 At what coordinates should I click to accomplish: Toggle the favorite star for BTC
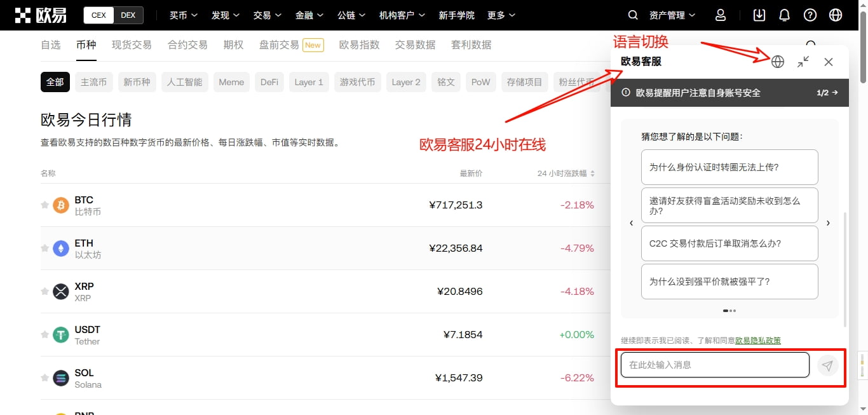point(44,205)
